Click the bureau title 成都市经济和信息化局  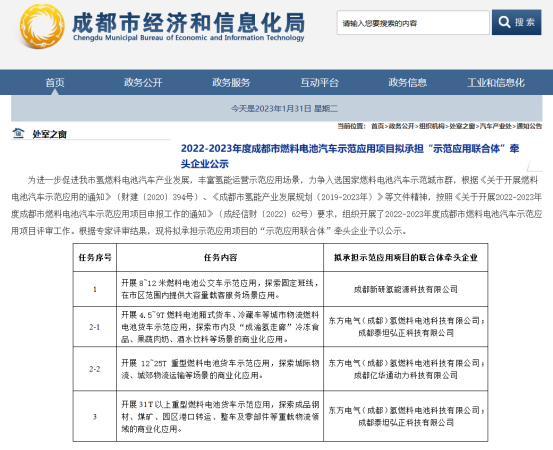[x=188, y=22]
